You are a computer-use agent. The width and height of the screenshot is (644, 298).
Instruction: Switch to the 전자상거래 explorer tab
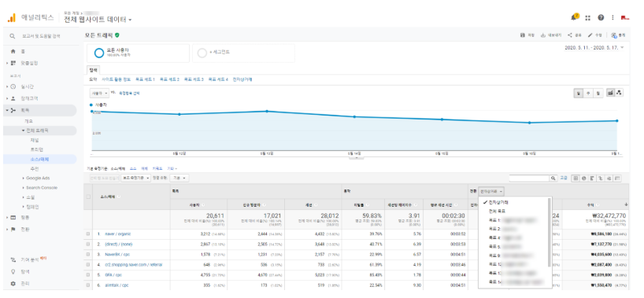click(242, 79)
